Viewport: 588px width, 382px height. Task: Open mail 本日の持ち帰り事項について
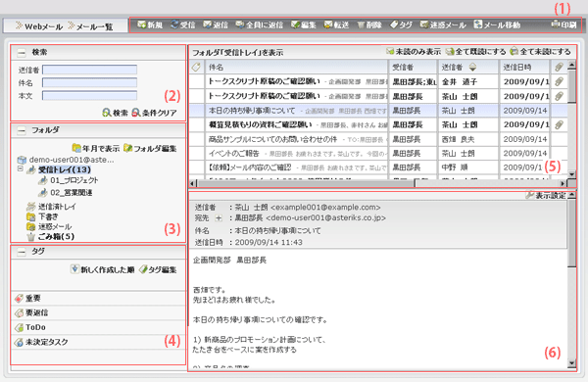(x=252, y=111)
